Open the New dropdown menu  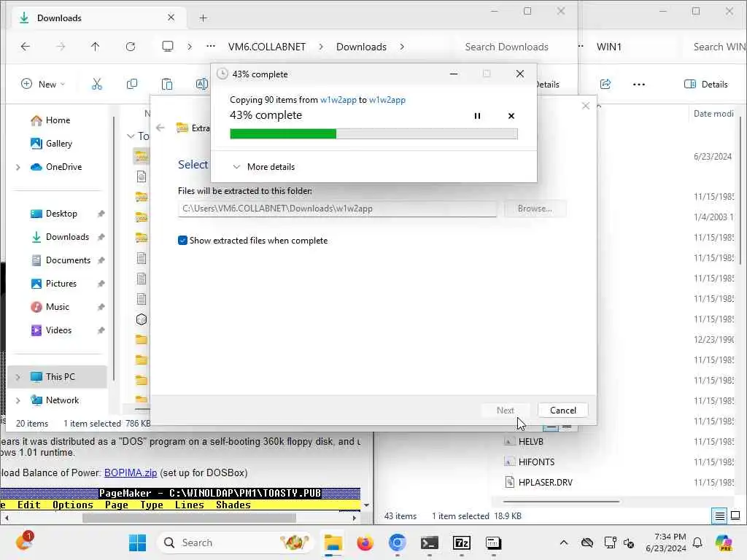coord(43,85)
